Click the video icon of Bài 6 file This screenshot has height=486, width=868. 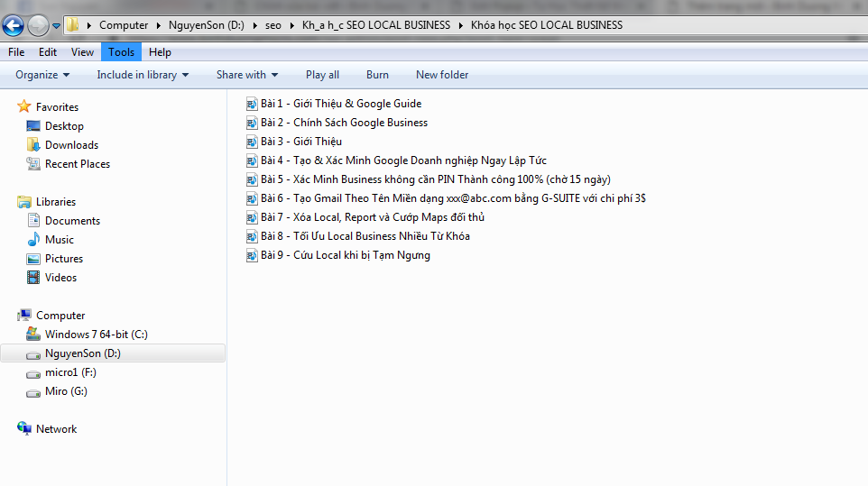tap(252, 198)
